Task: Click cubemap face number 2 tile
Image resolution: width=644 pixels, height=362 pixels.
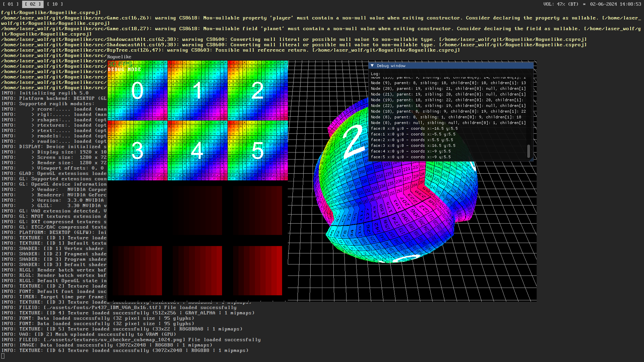Action: [258, 90]
